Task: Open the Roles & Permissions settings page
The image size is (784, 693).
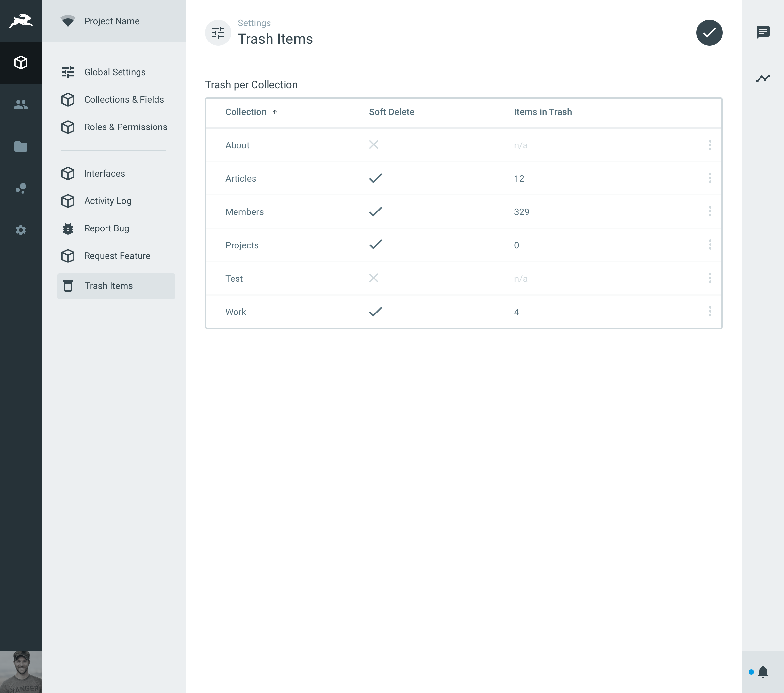Action: tap(125, 127)
